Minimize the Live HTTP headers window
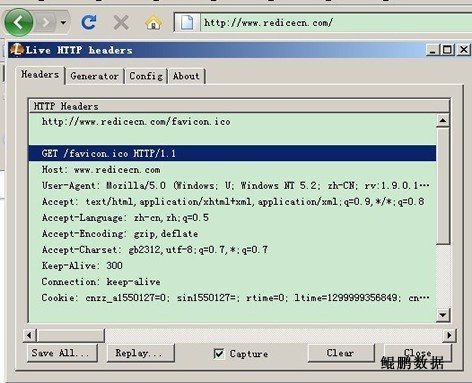Image resolution: width=472 pixels, height=383 pixels. 433,50
